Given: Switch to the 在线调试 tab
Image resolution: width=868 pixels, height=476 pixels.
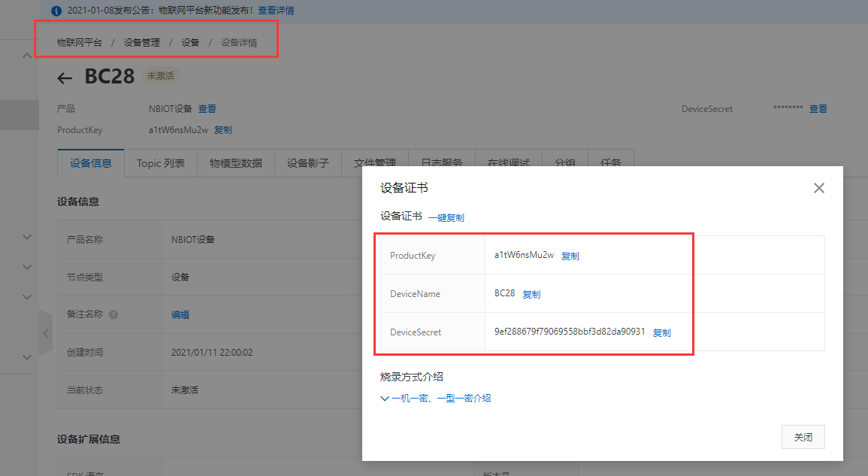Looking at the screenshot, I should click(x=509, y=162).
